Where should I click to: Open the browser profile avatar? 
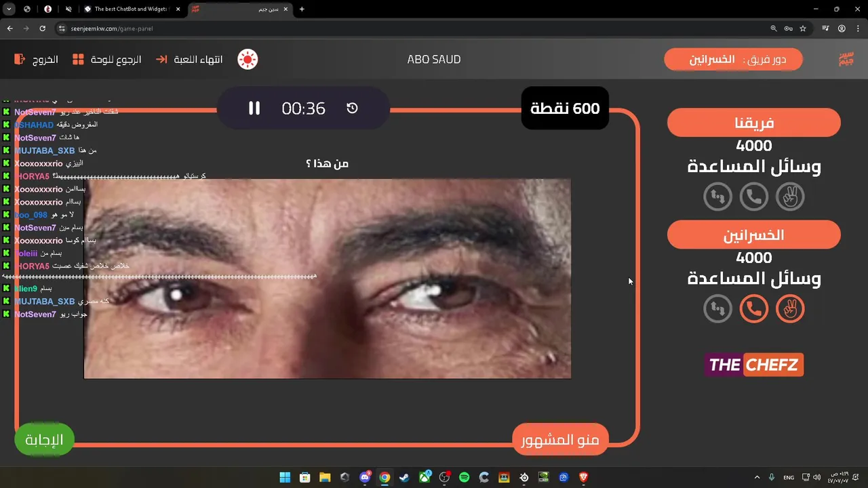pyautogui.click(x=842, y=28)
